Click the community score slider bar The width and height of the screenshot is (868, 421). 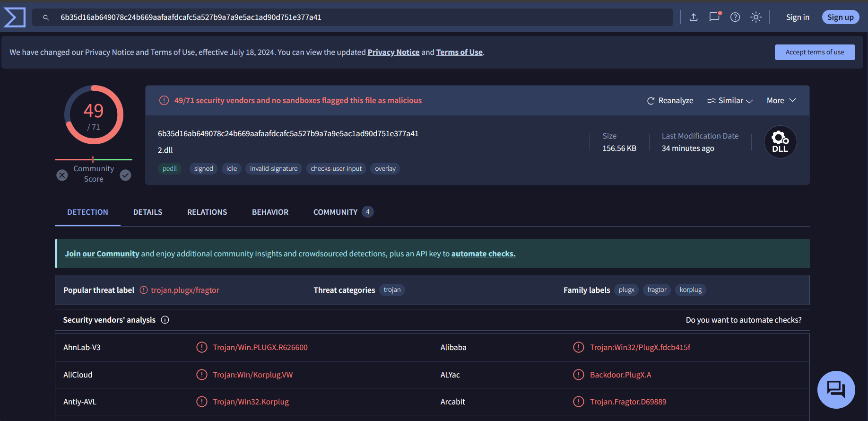(94, 159)
